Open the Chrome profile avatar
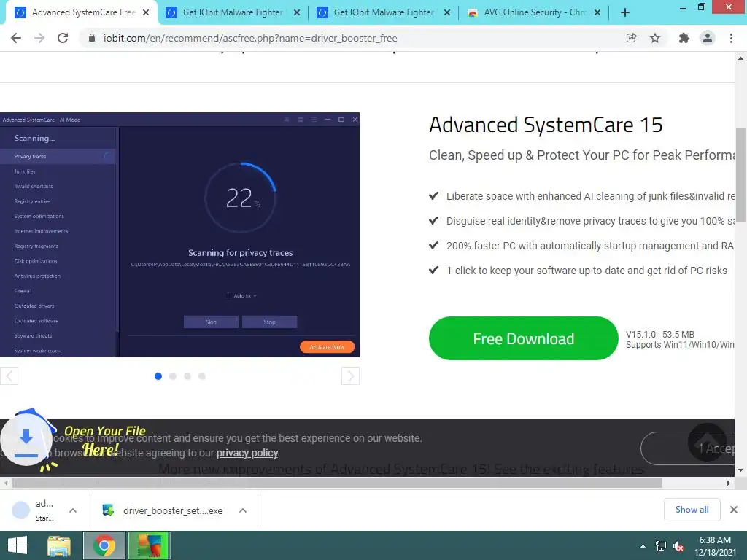Image resolution: width=747 pixels, height=560 pixels. click(708, 38)
